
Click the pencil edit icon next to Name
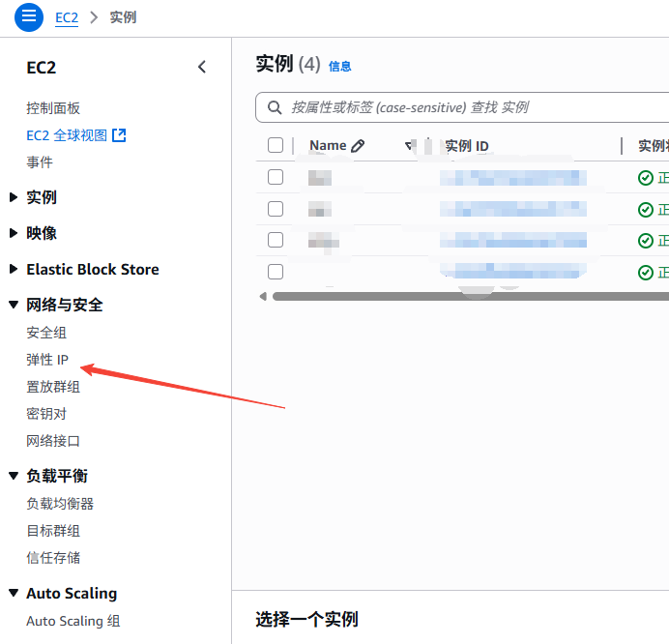pyautogui.click(x=358, y=146)
